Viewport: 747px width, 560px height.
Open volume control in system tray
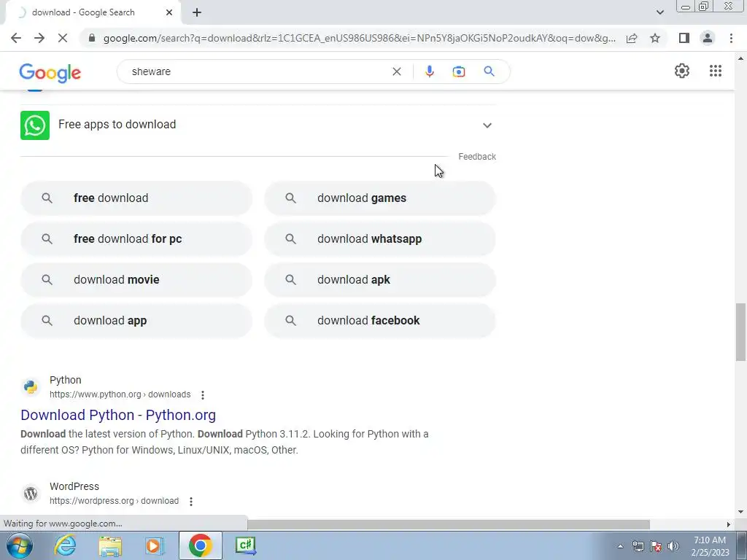[x=673, y=546]
